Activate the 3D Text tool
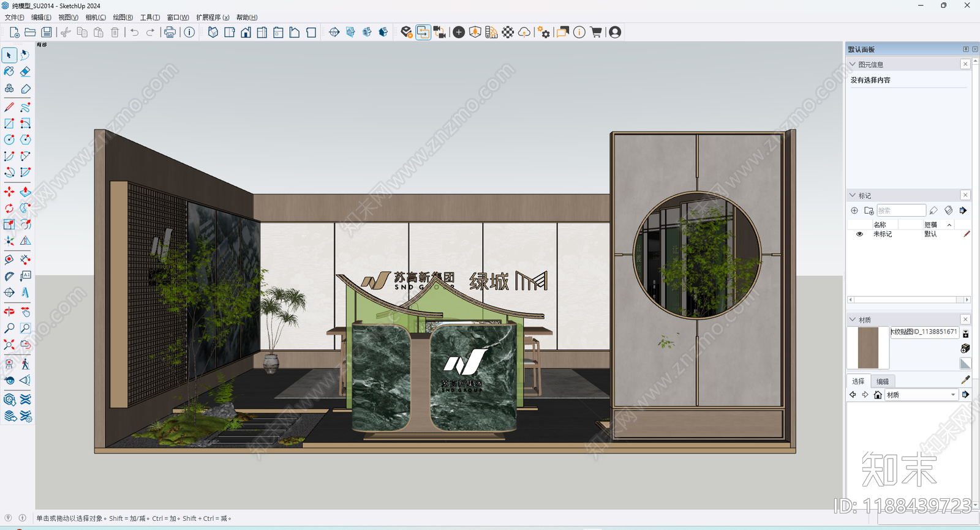Screen dimensions: 980x530 25,293
